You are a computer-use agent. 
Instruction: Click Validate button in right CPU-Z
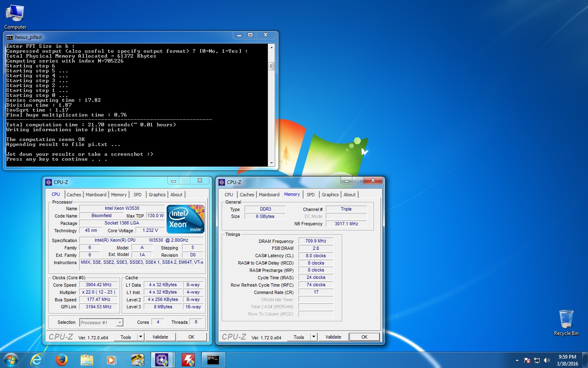coord(333,337)
